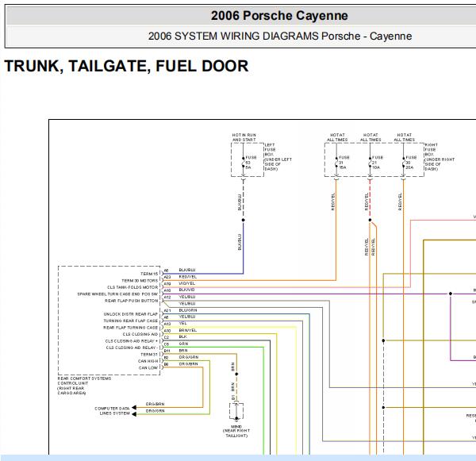Viewport: 476px width, 461px height.
Task: Click the right fuse box location label
Action: point(440,157)
